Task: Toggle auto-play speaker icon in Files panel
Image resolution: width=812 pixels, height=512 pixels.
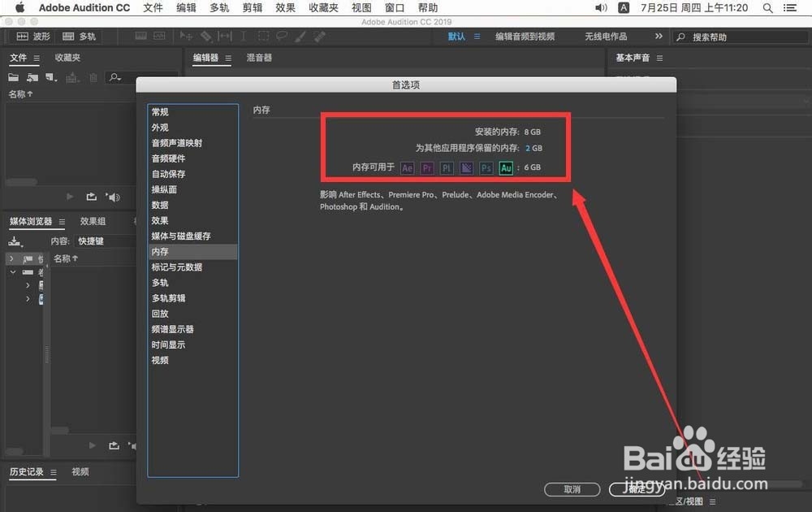Action: point(113,197)
